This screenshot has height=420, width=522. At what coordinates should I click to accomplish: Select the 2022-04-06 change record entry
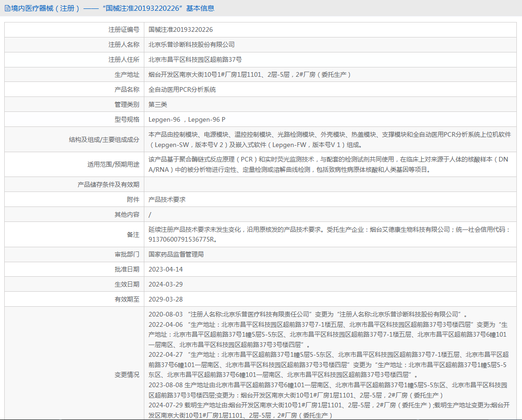click(x=328, y=334)
